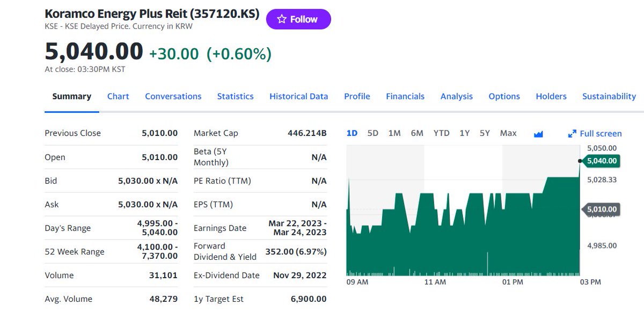Viewport: 644px width, 327px height.
Task: Follow Koramco Energy Plus Reit
Action: click(x=298, y=19)
